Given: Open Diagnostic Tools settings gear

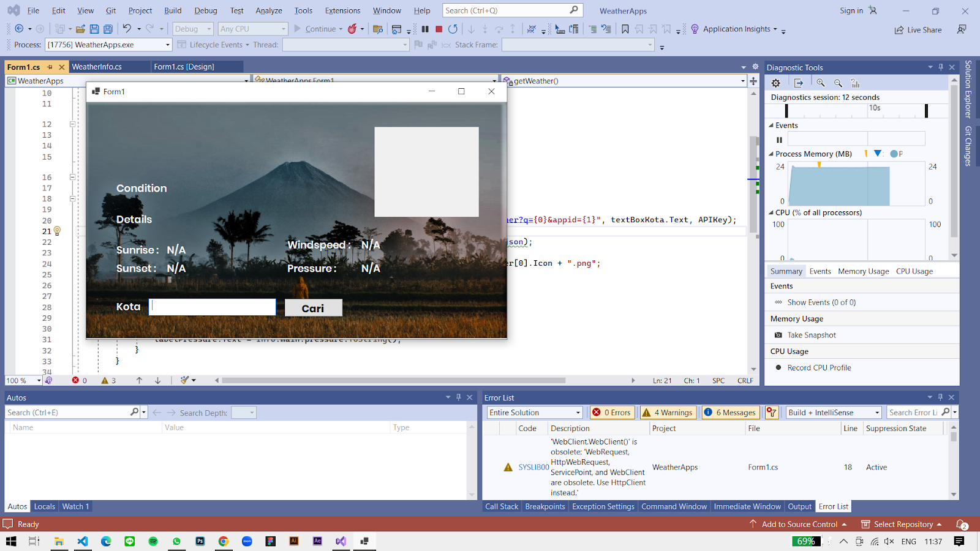Looking at the screenshot, I should pyautogui.click(x=776, y=83).
